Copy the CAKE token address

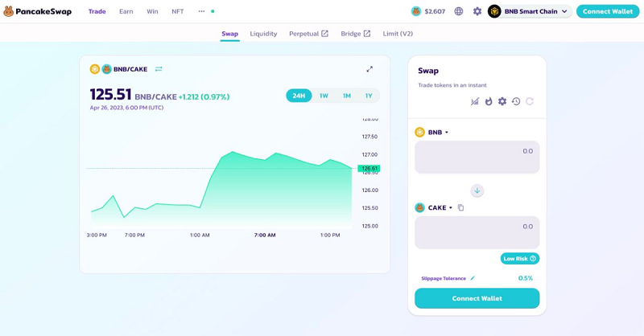[x=461, y=207]
